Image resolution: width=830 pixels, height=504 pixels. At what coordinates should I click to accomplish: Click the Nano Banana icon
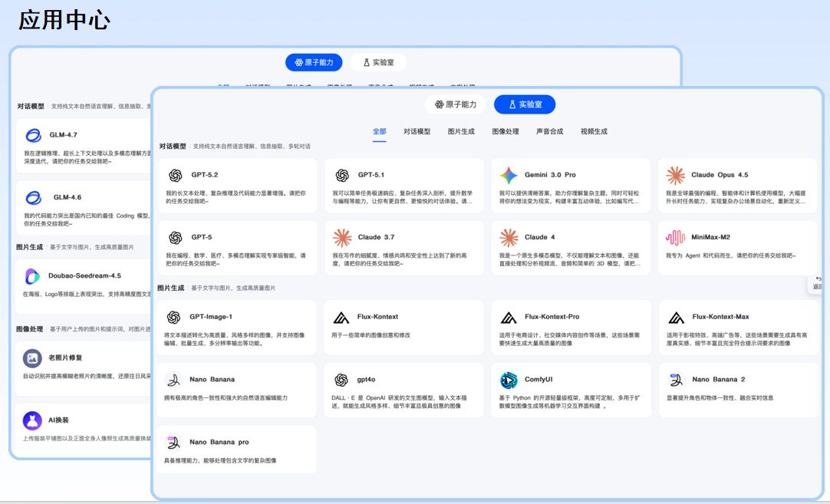click(x=173, y=380)
